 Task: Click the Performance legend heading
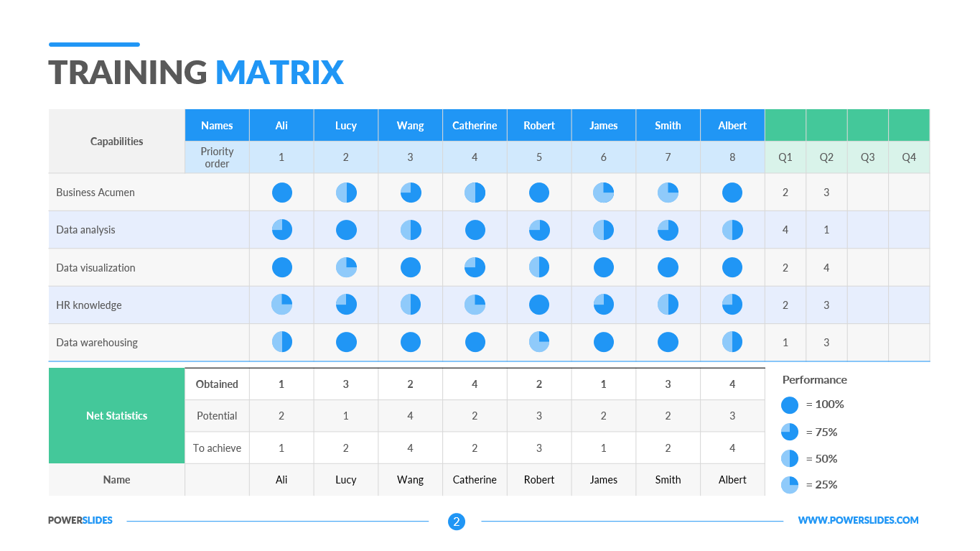[x=814, y=380]
